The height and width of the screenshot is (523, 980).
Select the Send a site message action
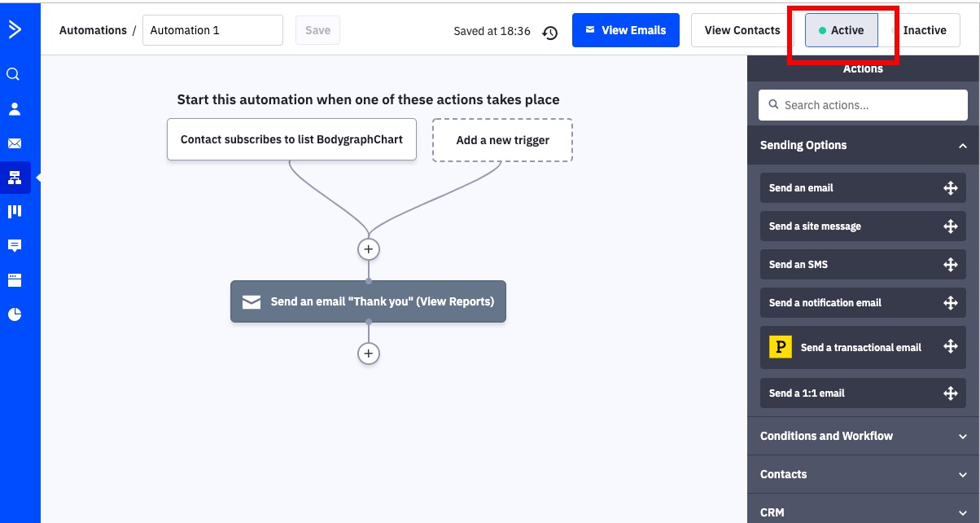tap(863, 226)
